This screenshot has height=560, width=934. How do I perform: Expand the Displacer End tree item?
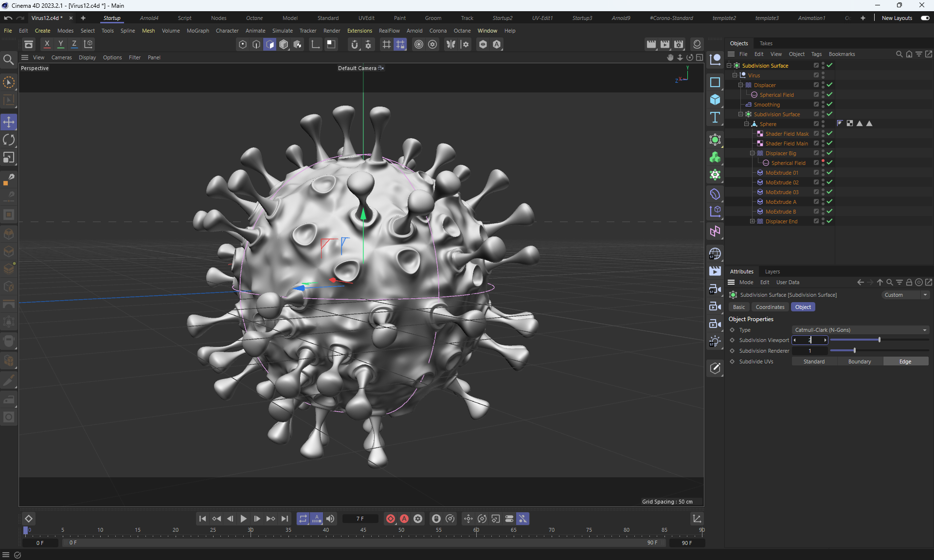[x=752, y=221]
